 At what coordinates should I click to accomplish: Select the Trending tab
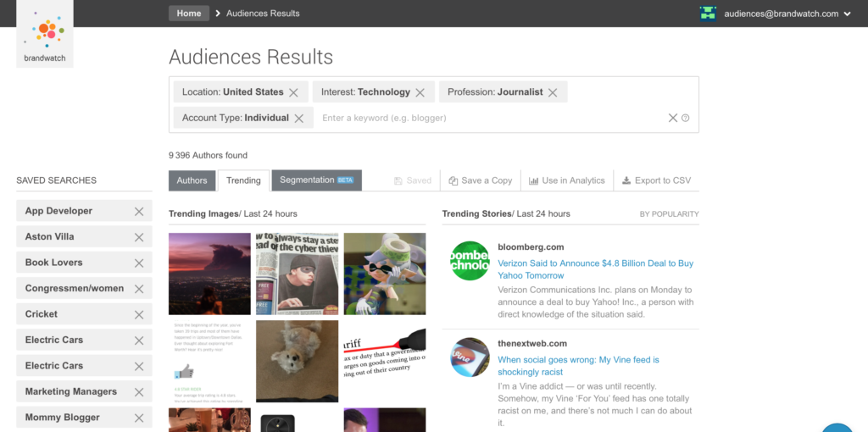pos(243,180)
